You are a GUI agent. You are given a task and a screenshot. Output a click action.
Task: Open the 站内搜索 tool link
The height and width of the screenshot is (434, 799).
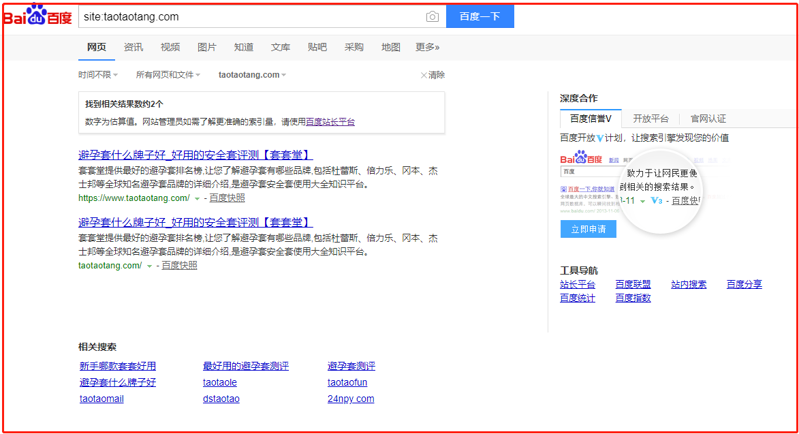point(688,284)
